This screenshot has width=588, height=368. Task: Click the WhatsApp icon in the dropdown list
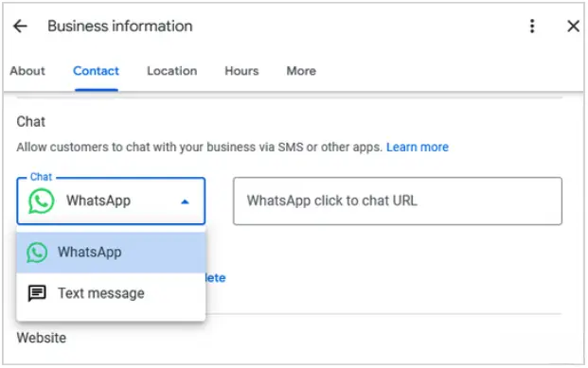point(37,253)
